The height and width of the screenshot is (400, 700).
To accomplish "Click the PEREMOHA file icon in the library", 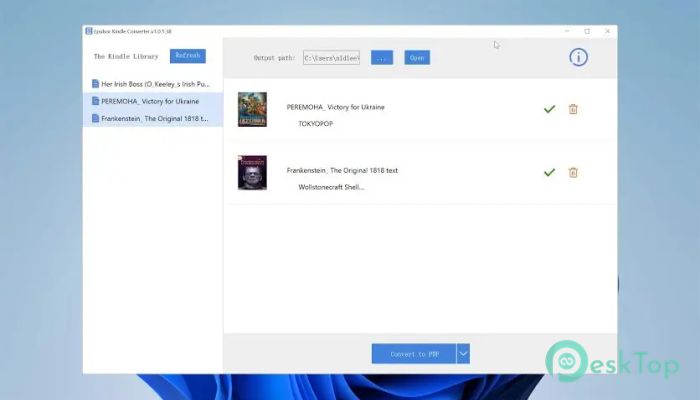I will [x=95, y=101].
